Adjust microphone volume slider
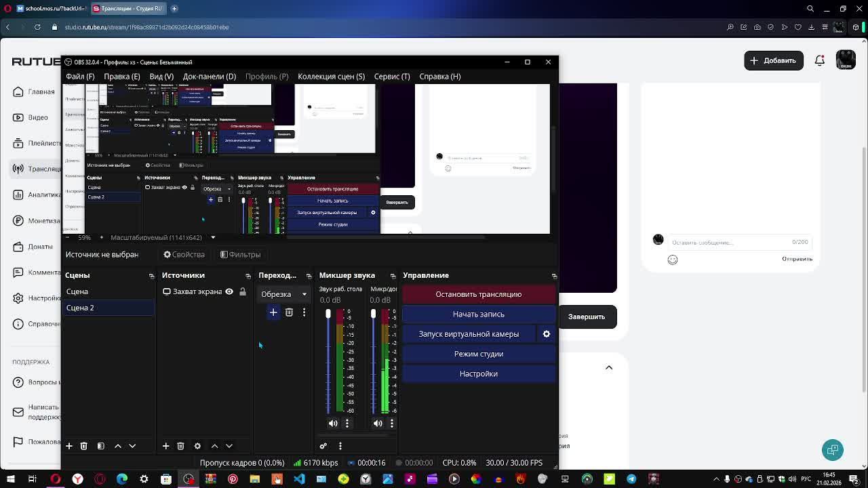Viewport: 868px width, 488px height. (373, 314)
